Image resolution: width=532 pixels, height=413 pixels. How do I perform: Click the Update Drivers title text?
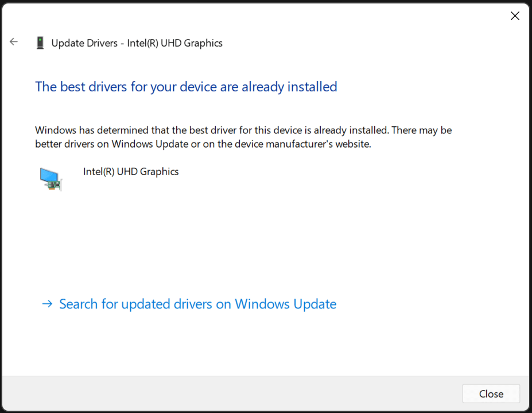click(x=83, y=43)
